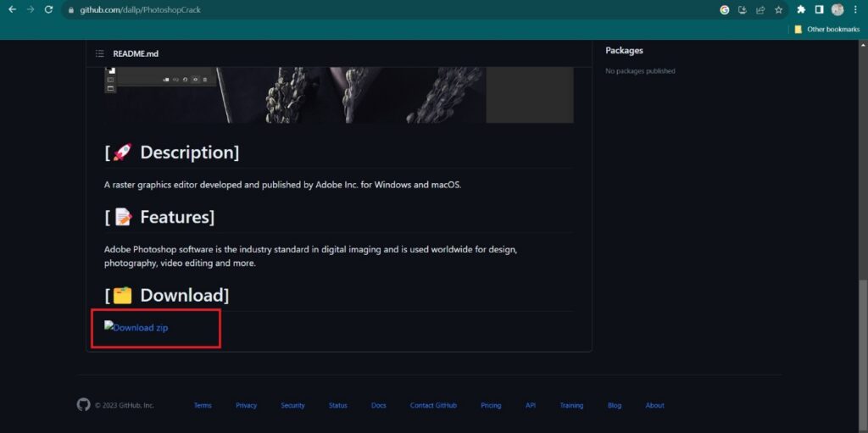The image size is (868, 433).
Task: Open the Chrome profile avatar menu
Action: (x=837, y=10)
